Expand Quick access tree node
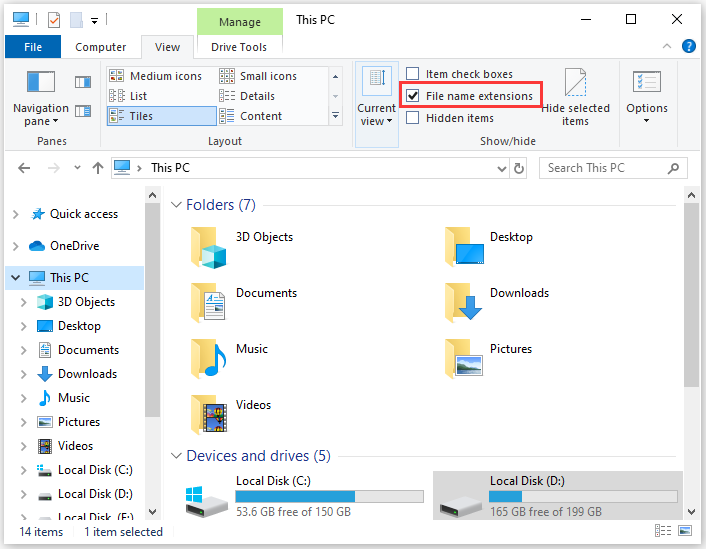The width and height of the screenshot is (706, 549). pos(16,214)
